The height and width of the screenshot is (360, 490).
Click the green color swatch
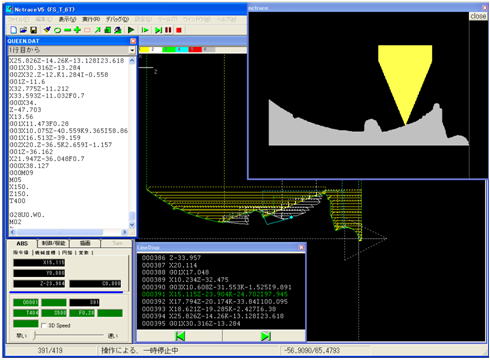pos(169,50)
